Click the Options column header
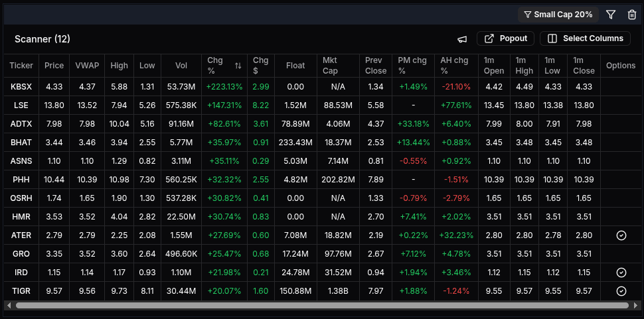 pyautogui.click(x=621, y=66)
